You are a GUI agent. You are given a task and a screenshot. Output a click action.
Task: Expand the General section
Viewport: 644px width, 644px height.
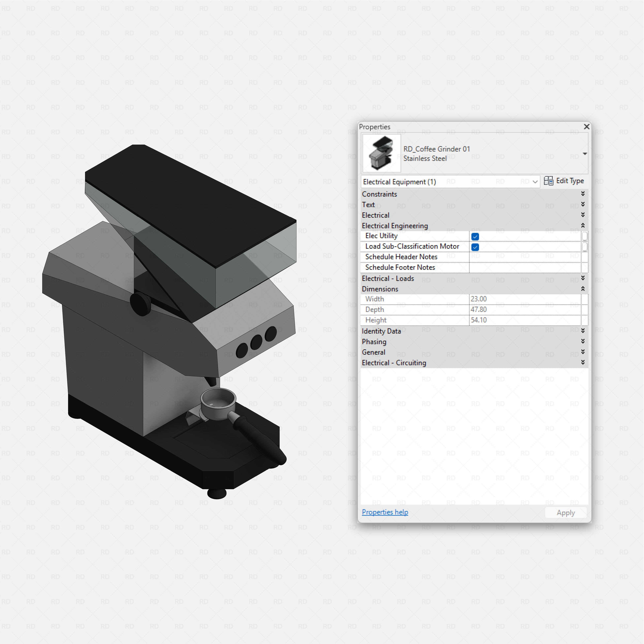(x=583, y=352)
